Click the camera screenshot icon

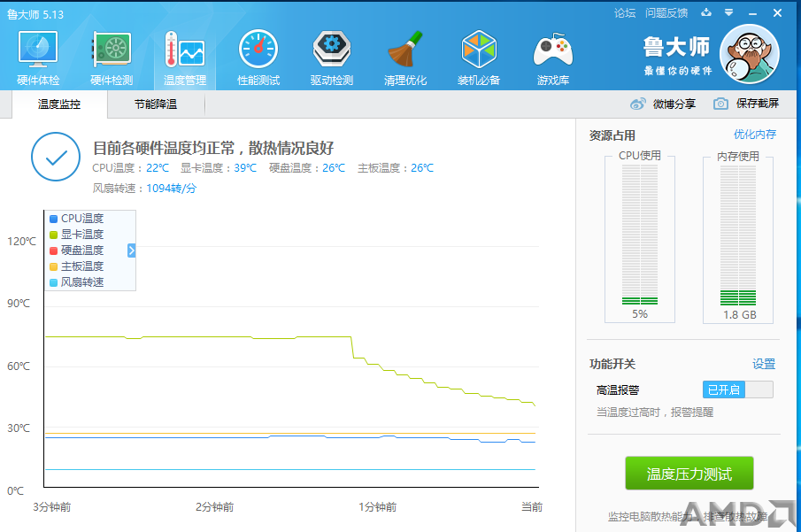[720, 104]
